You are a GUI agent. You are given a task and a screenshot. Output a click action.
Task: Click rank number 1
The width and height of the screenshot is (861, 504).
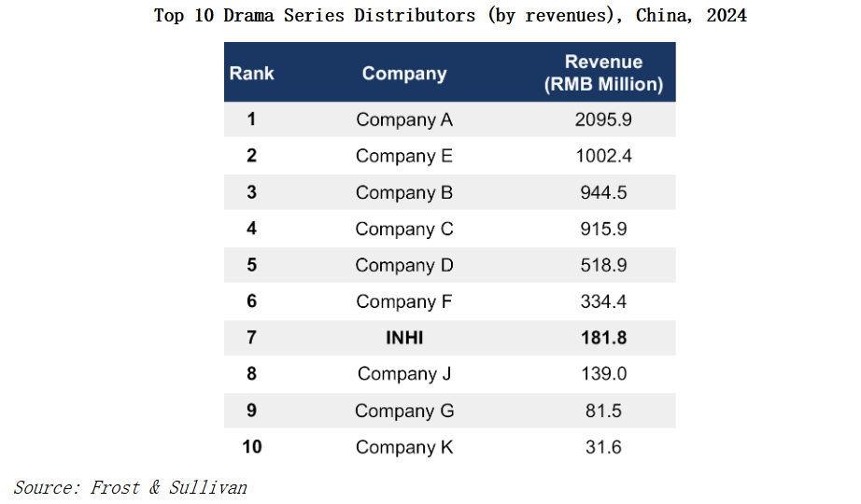(252, 119)
